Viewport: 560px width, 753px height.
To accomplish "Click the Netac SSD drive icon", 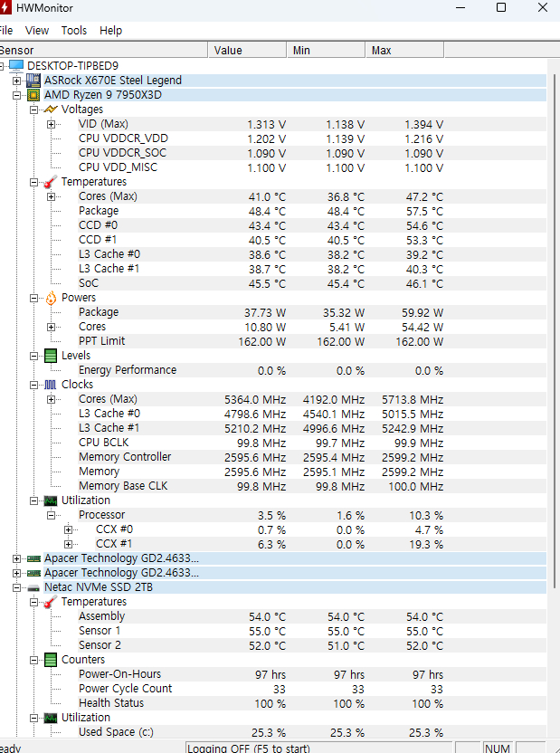I will (33, 587).
